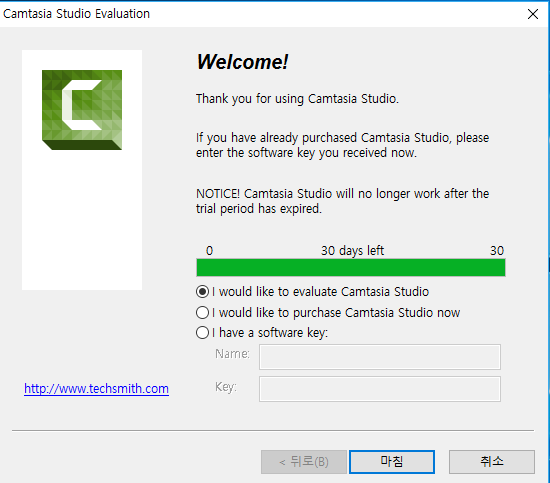Click the green trial days progress bar
Screen dimensions: 550x483
(x=351, y=268)
